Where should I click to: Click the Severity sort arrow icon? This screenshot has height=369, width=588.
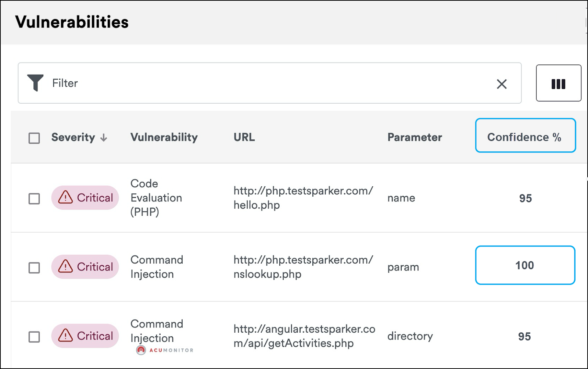(x=104, y=138)
